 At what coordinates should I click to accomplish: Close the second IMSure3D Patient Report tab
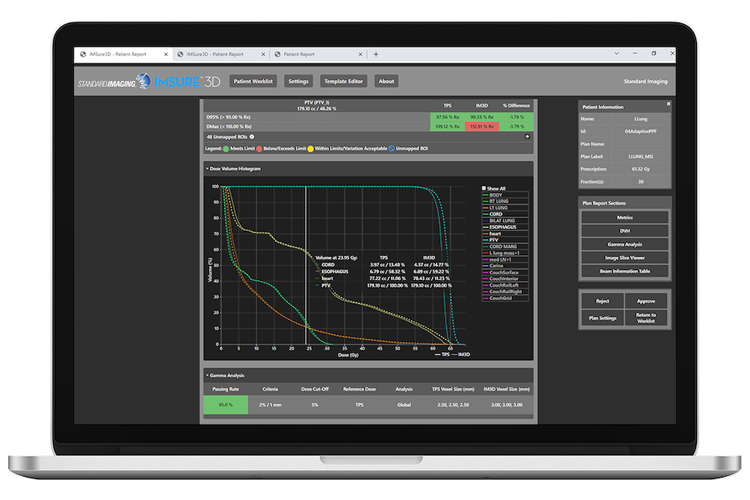tap(263, 55)
